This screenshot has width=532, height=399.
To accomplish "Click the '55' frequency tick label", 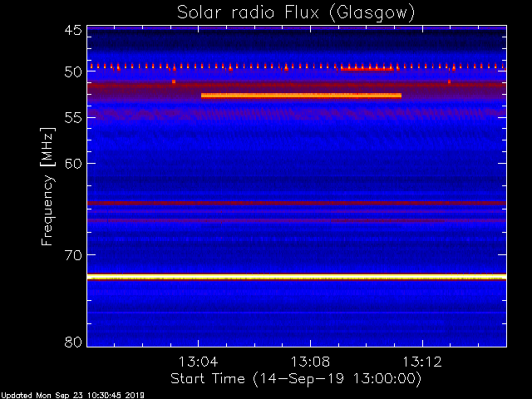I will [x=73, y=118].
